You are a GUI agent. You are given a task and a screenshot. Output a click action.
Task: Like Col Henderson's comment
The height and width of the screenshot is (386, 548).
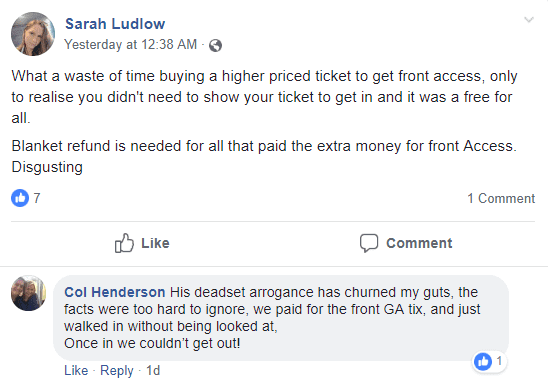click(76, 370)
